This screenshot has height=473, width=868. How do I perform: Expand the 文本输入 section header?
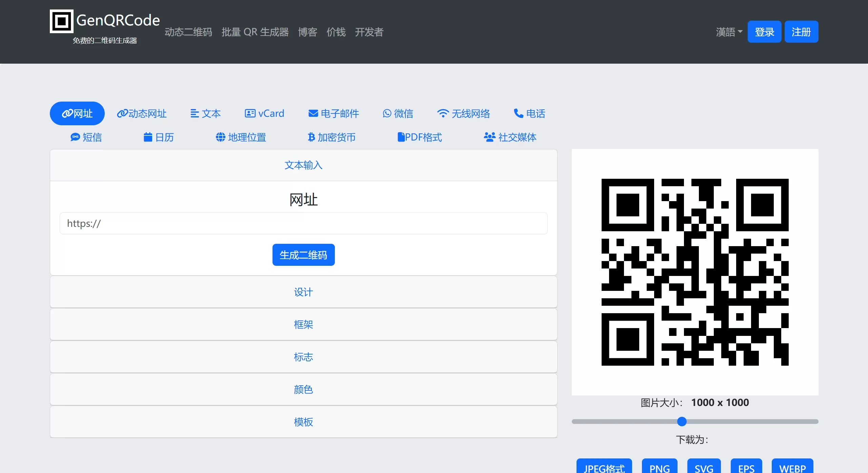303,165
